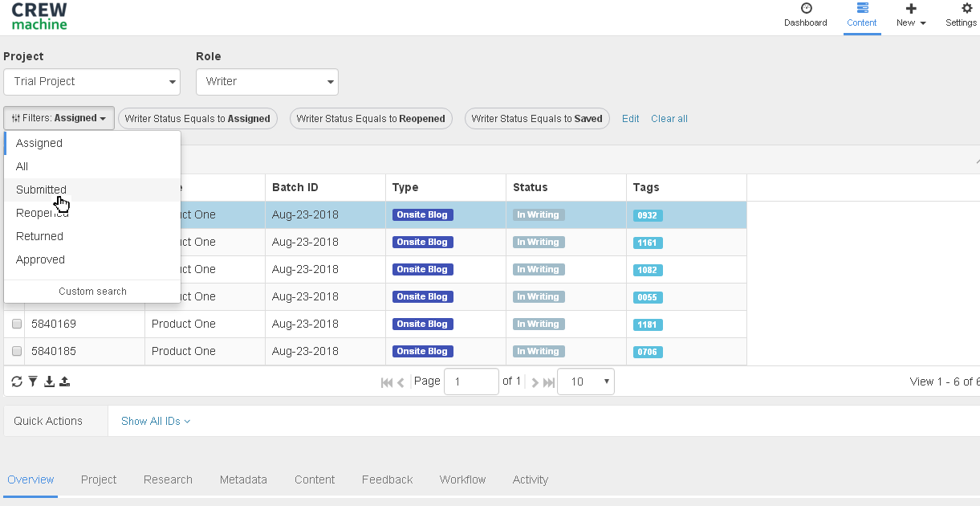Viewport: 980px width, 506px height.
Task: Click tag 1161 badge
Action: click(x=648, y=243)
